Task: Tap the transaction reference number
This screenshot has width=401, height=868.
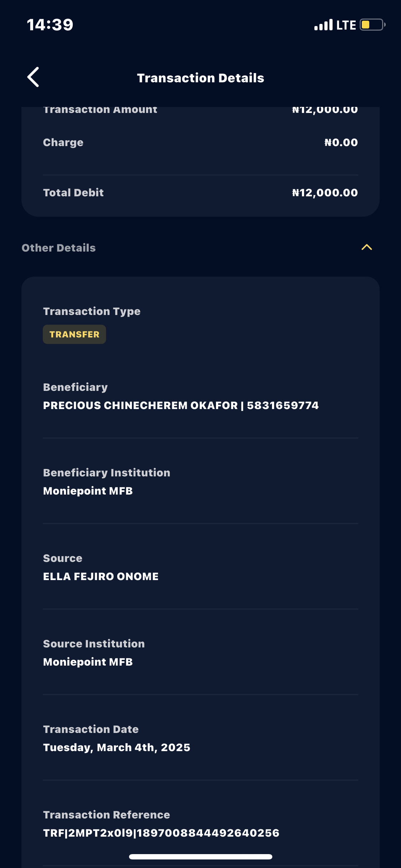Action: pos(161,833)
